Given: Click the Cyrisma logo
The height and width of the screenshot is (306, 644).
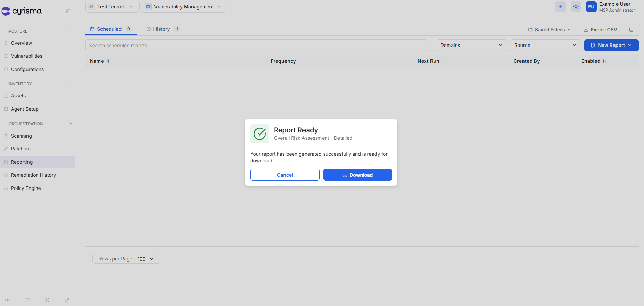Looking at the screenshot, I should click(x=22, y=11).
